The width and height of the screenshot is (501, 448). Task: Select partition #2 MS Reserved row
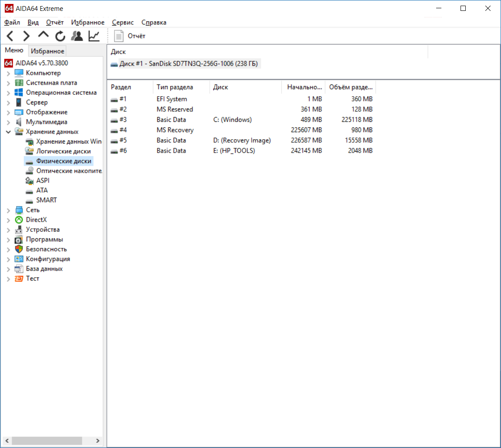[242, 109]
